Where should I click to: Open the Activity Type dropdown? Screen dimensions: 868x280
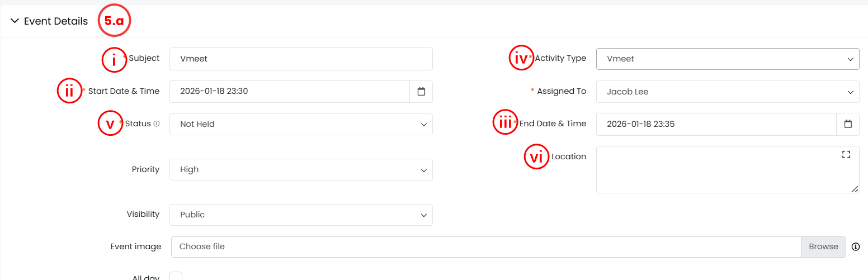[x=727, y=59]
